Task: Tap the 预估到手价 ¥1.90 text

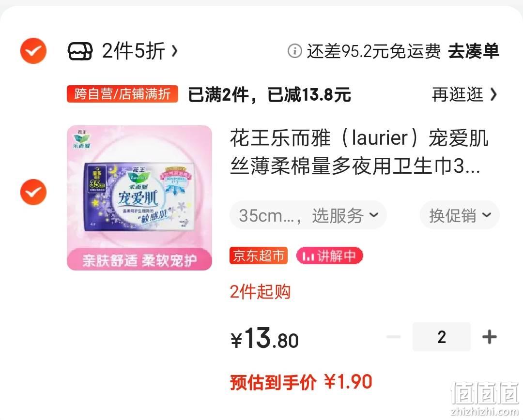Action: pos(301,382)
